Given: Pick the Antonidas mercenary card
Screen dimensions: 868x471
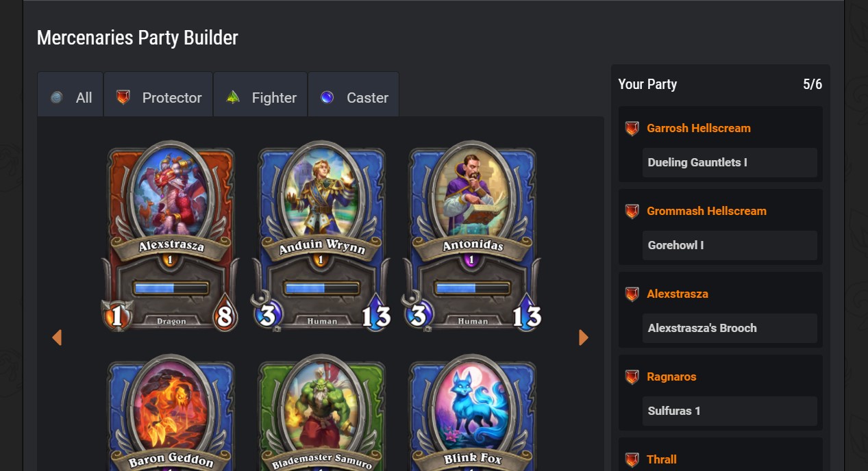Looking at the screenshot, I should [x=472, y=237].
